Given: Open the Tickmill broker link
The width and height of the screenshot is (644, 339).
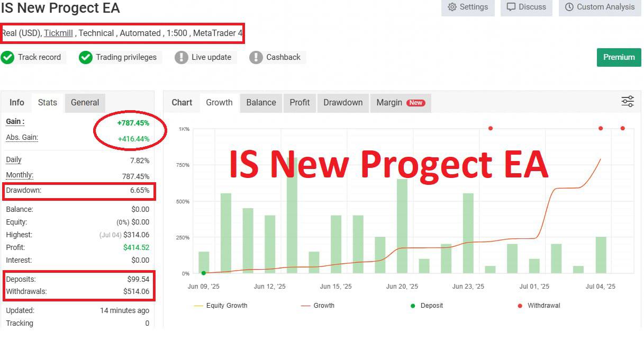Looking at the screenshot, I should tap(58, 32).
